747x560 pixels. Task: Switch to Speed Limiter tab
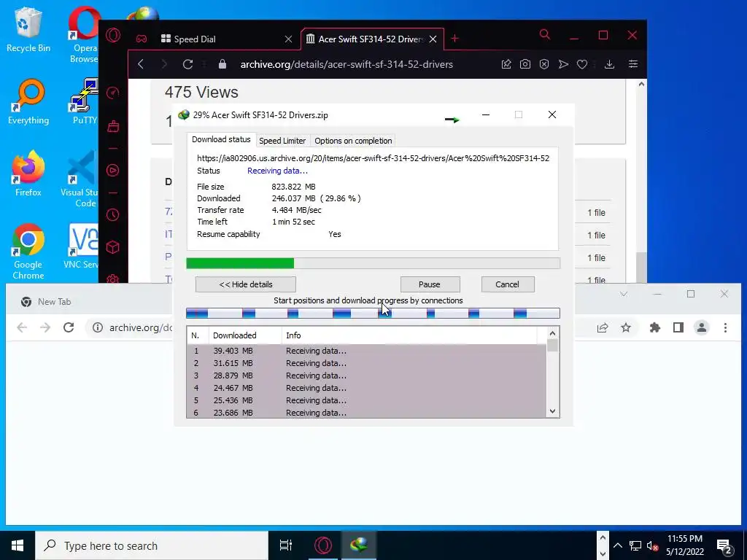click(282, 141)
